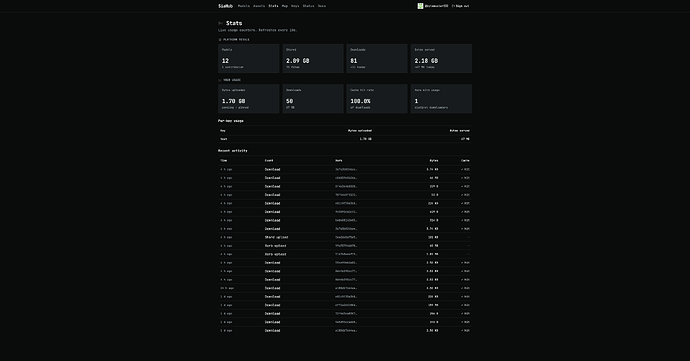Select the Models card showing 12

pos(249,59)
